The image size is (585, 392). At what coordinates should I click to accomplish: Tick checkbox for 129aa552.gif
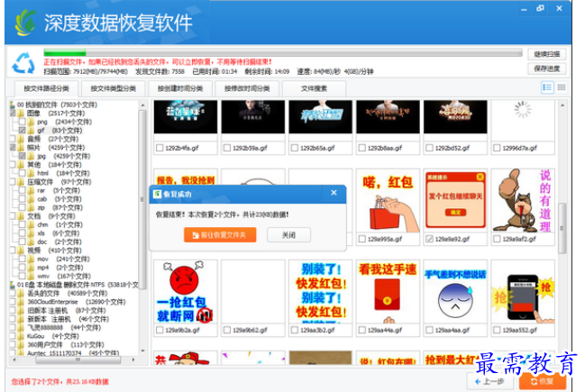pos(497,330)
